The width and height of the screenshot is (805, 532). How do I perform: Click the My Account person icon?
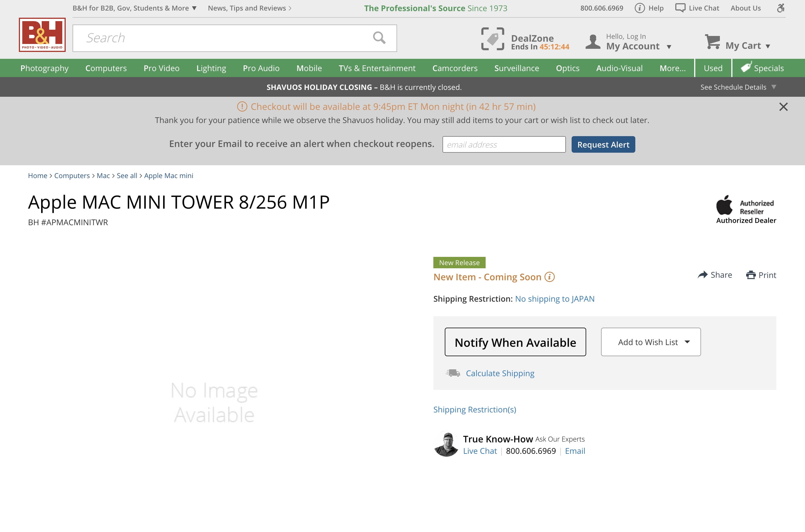593,42
